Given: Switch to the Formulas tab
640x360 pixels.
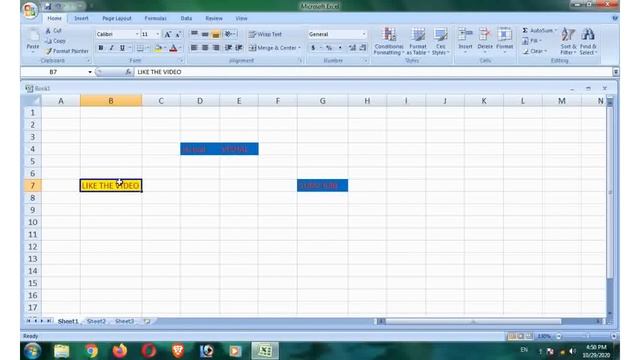Looking at the screenshot, I should pyautogui.click(x=156, y=18).
